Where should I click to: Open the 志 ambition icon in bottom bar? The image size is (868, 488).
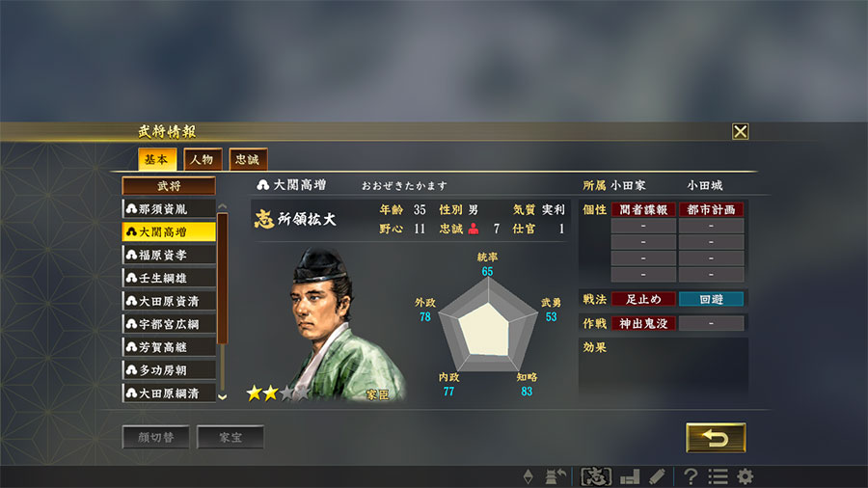click(596, 476)
